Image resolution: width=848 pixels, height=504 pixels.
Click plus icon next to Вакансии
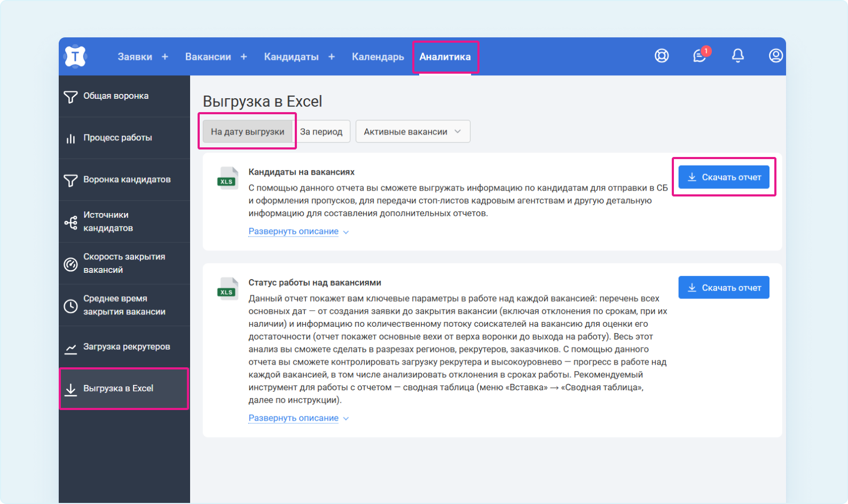click(244, 57)
